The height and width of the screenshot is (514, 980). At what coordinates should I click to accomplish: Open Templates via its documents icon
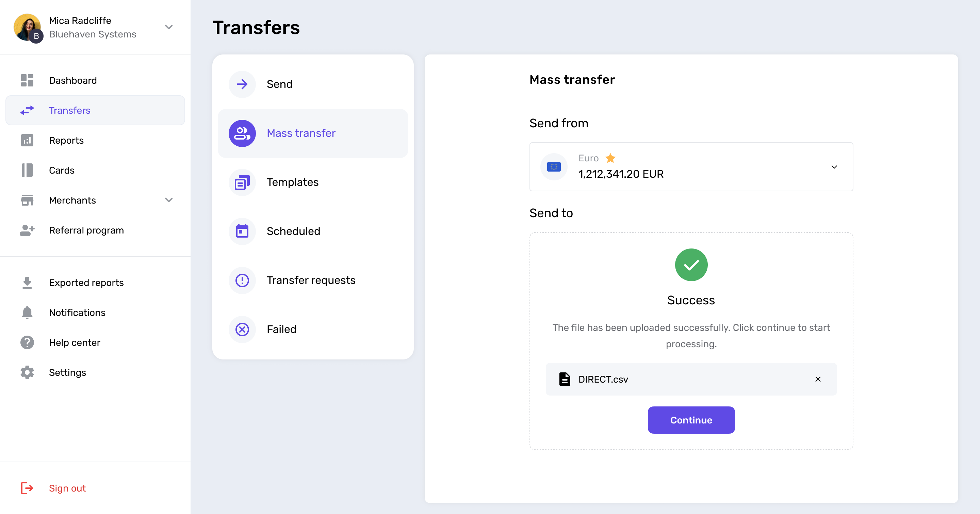[x=242, y=182]
